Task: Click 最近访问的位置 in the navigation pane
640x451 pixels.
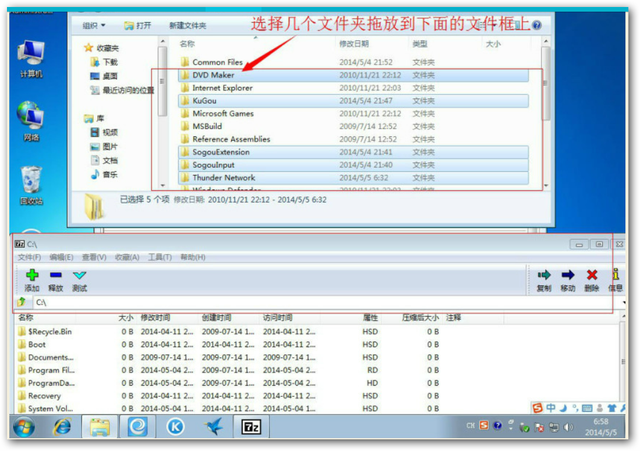Action: point(122,90)
